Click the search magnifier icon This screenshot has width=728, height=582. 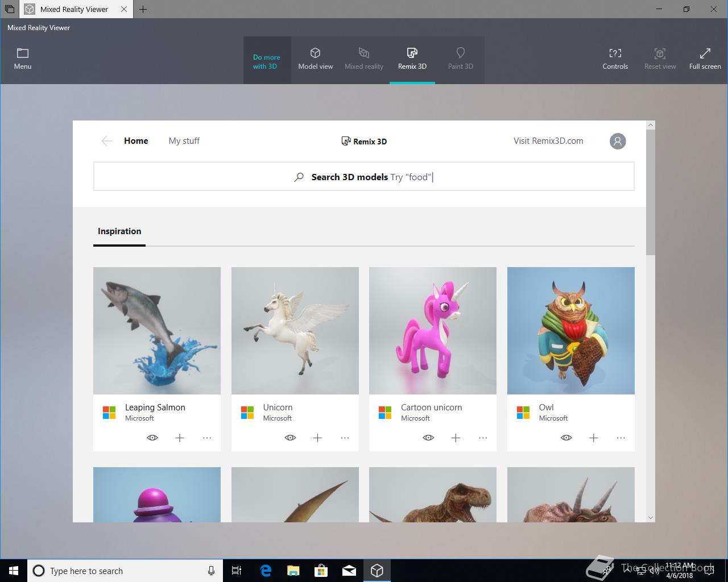click(299, 177)
